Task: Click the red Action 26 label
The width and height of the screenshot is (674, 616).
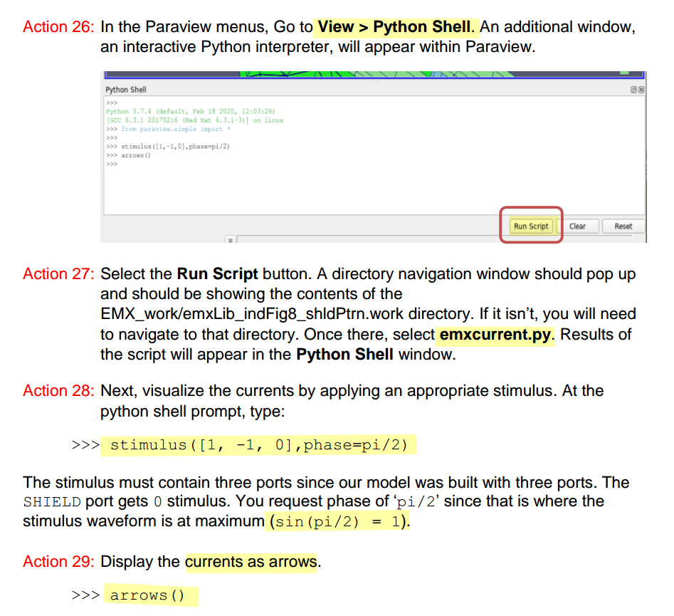Action: pyautogui.click(x=58, y=27)
